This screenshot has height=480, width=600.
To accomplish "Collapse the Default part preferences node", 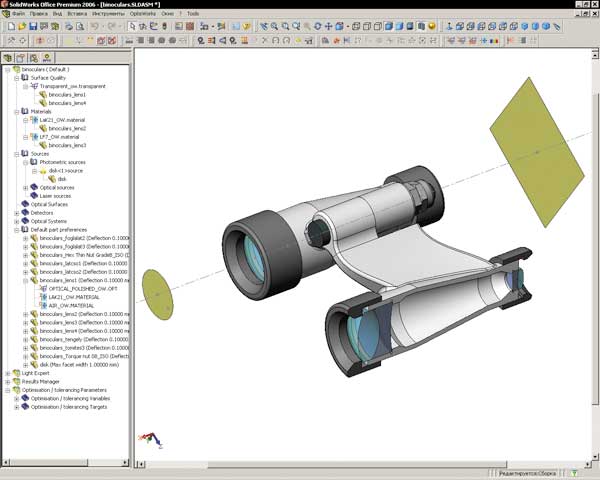I will pos(15,229).
